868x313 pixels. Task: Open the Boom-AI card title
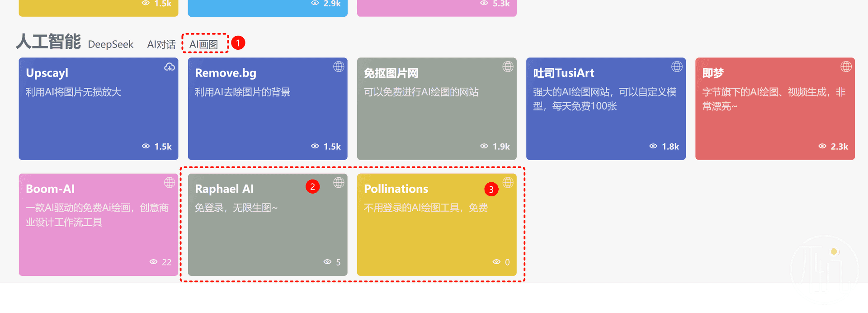click(50, 189)
